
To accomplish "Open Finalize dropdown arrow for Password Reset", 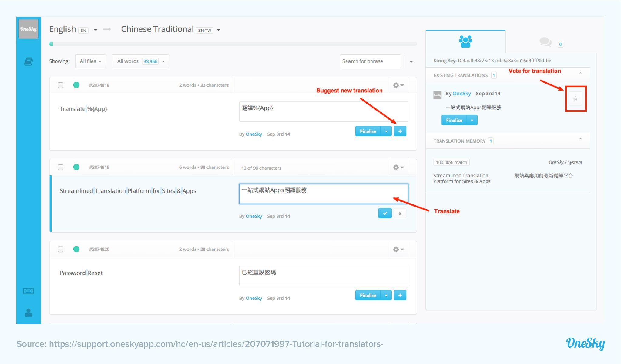I will click(x=386, y=295).
